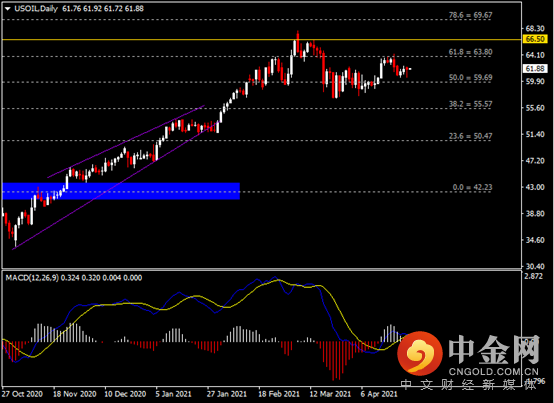The height and width of the screenshot is (403, 554).
Task: Select the yellow 66.50 price label
Action: pos(535,39)
